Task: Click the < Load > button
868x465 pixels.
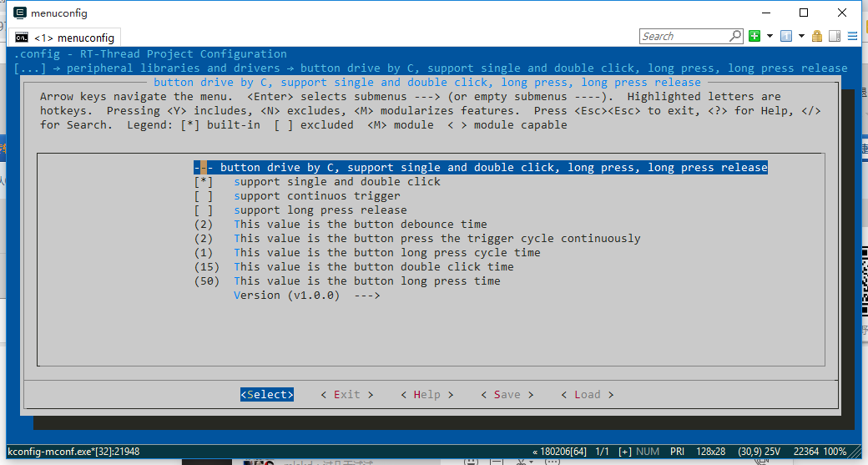Action: [588, 395]
